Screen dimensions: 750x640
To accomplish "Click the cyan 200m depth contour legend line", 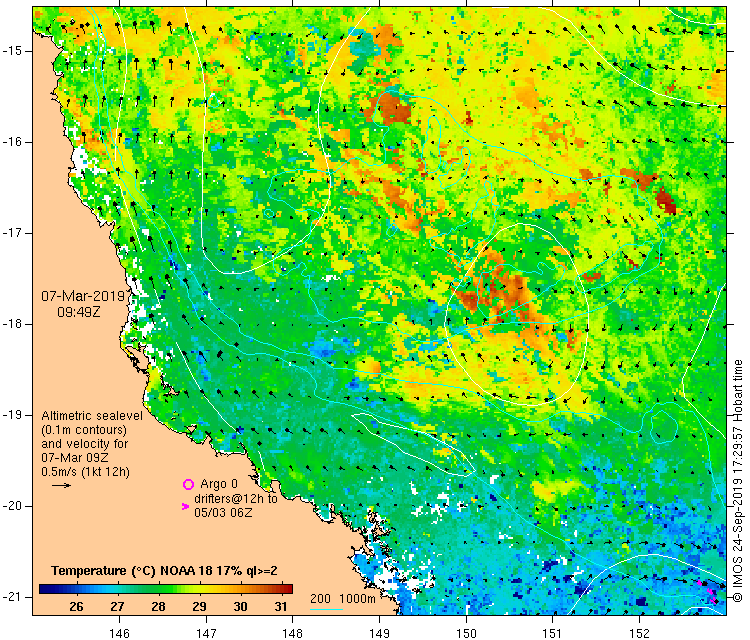I will 326,609.
